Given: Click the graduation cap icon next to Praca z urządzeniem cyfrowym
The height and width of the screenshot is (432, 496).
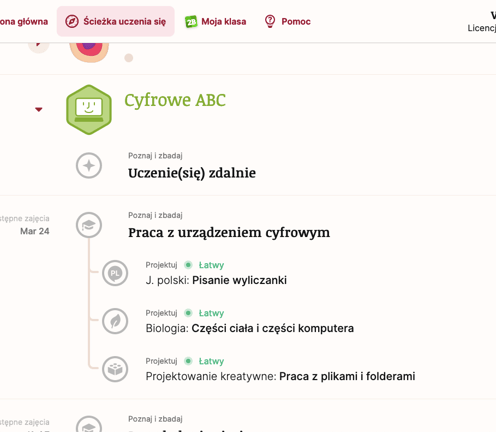Looking at the screenshot, I should pyautogui.click(x=89, y=225).
